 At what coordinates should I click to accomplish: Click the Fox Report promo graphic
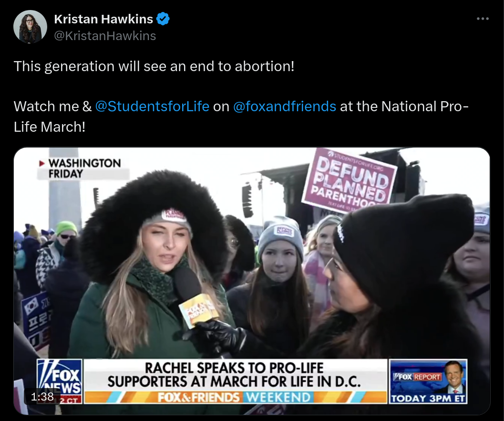[428, 381]
